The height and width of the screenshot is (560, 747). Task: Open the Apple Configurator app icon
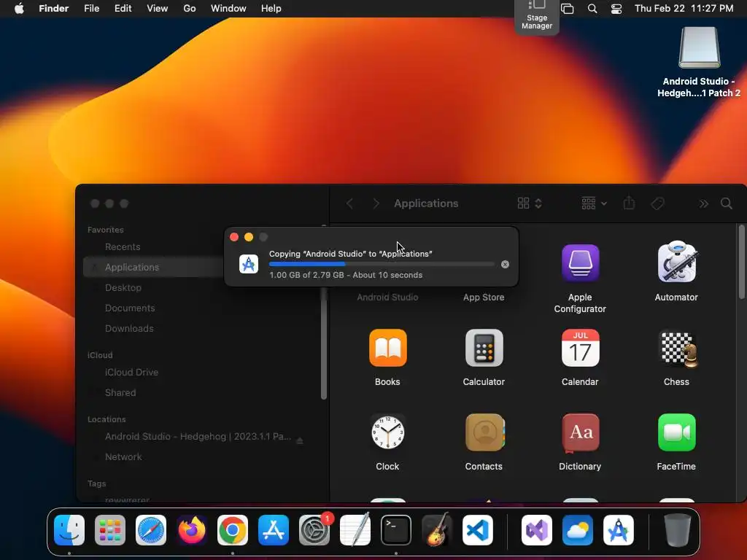[x=580, y=262]
